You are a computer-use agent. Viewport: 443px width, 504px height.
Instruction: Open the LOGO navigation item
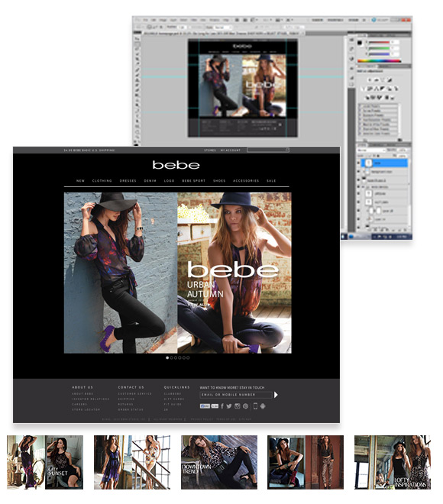coord(170,181)
